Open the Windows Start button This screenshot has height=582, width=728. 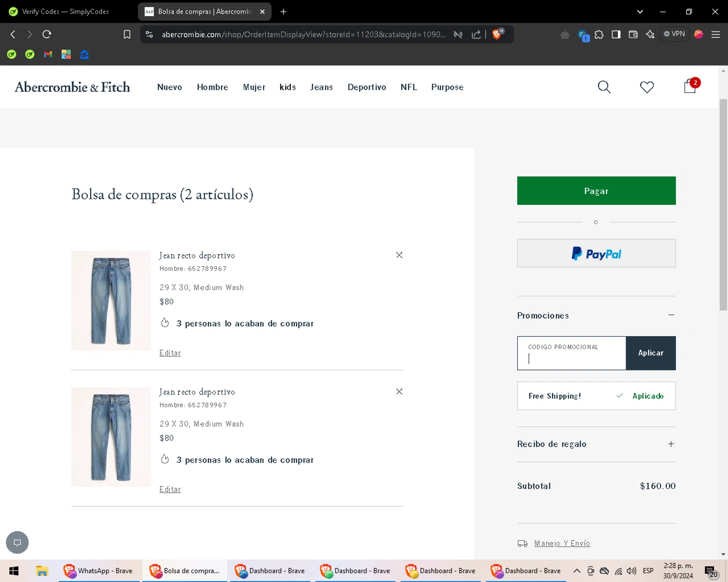pyautogui.click(x=14, y=571)
